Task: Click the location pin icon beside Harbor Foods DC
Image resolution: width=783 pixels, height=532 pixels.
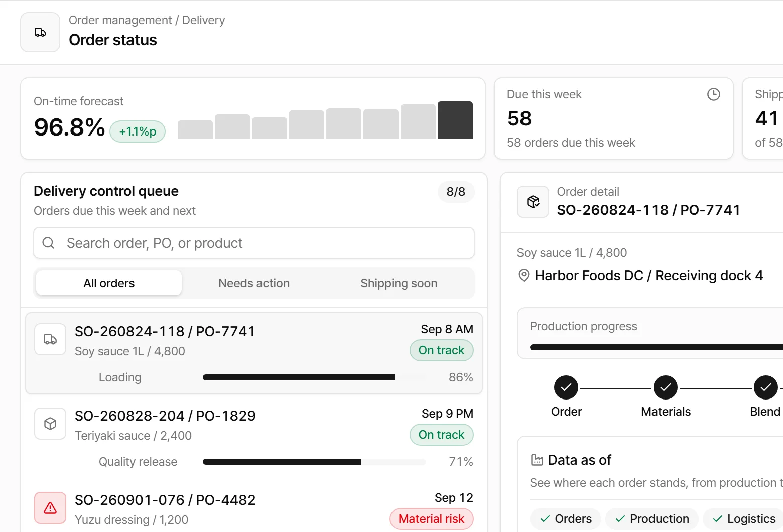Action: [524, 275]
